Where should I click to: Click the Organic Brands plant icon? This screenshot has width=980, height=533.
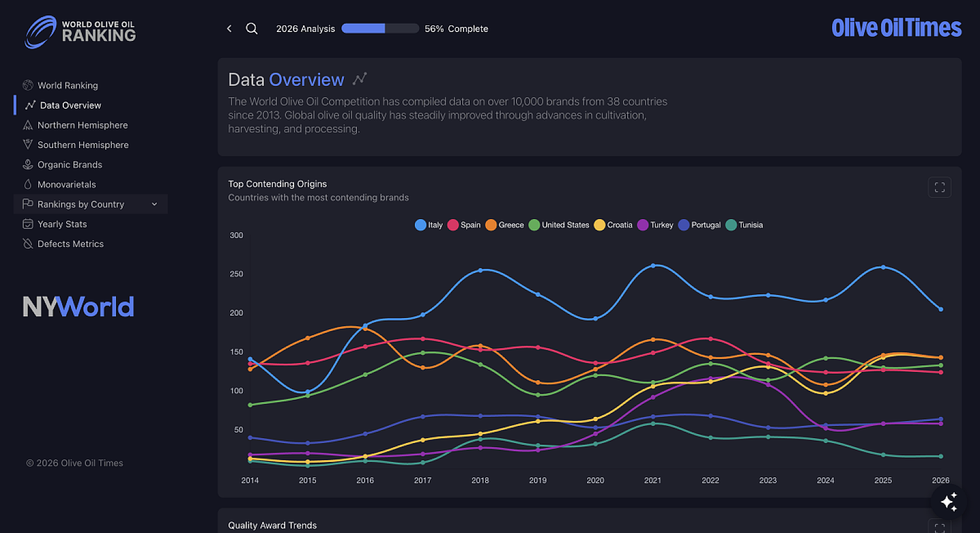[28, 165]
